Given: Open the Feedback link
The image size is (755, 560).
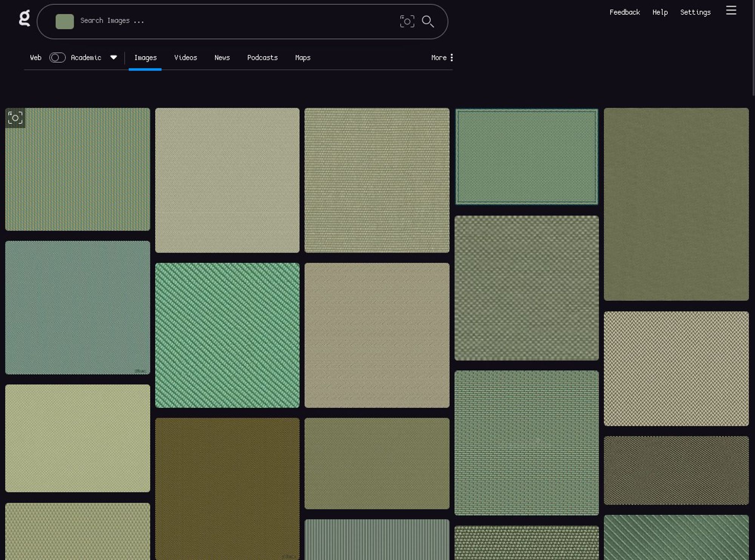Looking at the screenshot, I should click(x=624, y=12).
